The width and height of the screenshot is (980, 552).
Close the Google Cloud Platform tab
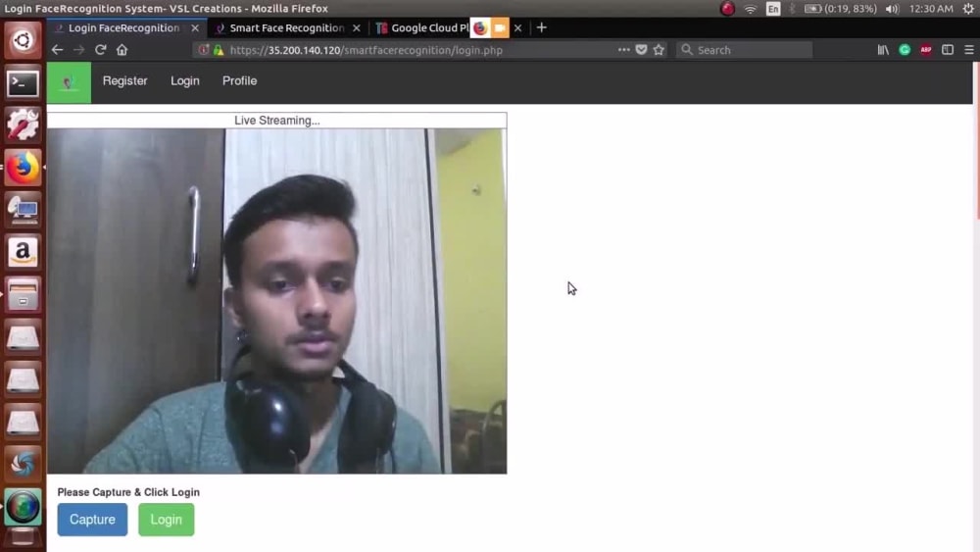coord(517,28)
